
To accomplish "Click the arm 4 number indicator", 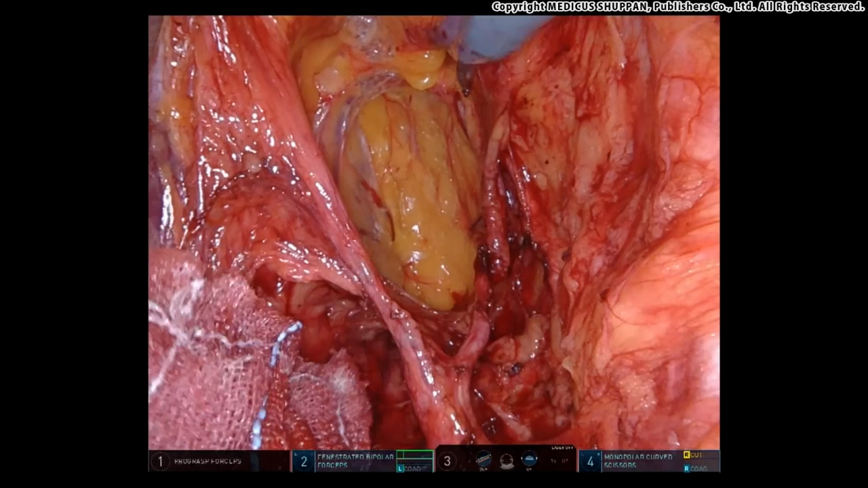I will click(x=590, y=462).
